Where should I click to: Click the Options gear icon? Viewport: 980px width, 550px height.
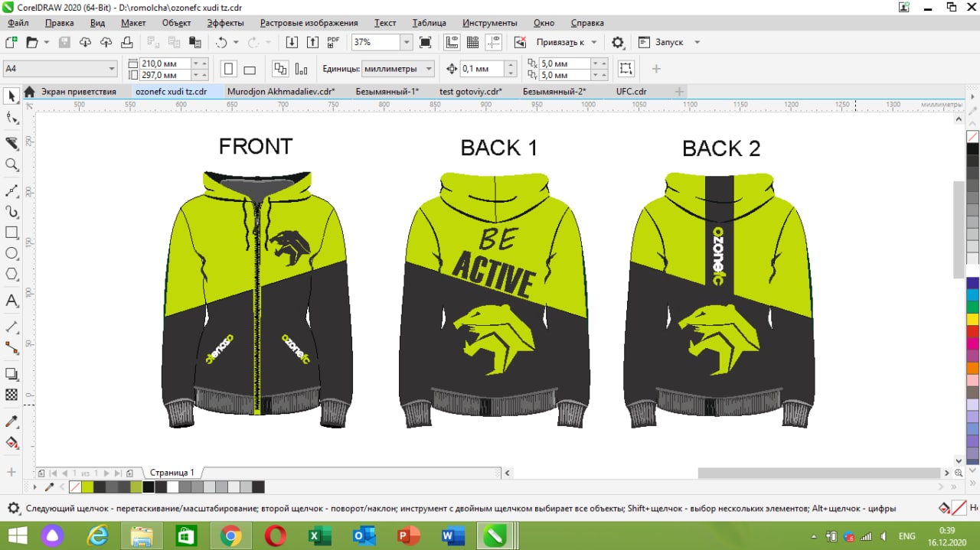pyautogui.click(x=618, y=42)
